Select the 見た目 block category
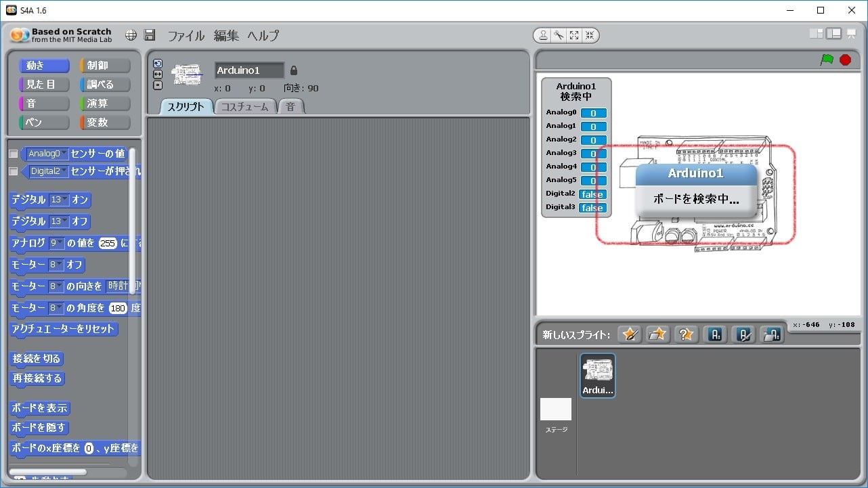 [44, 85]
